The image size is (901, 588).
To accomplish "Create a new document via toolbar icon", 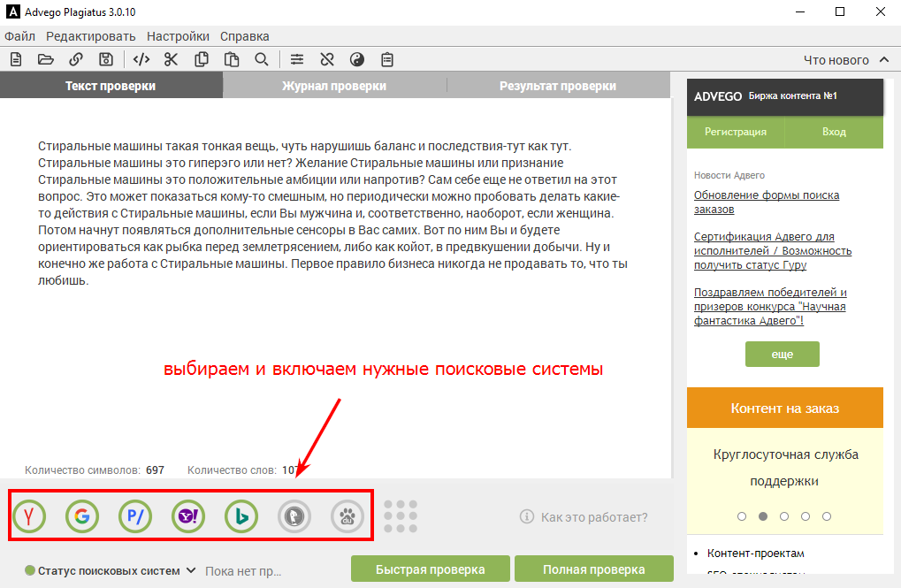I will (x=16, y=59).
